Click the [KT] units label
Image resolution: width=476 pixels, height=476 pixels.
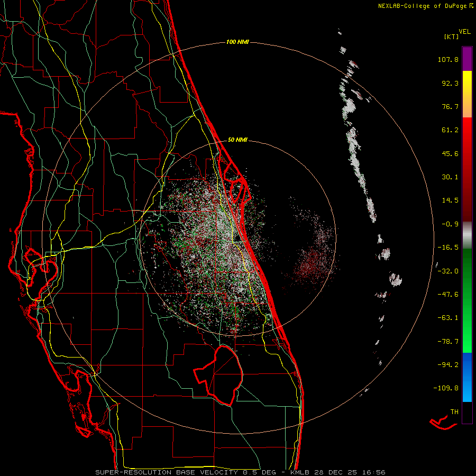pyautogui.click(x=451, y=36)
